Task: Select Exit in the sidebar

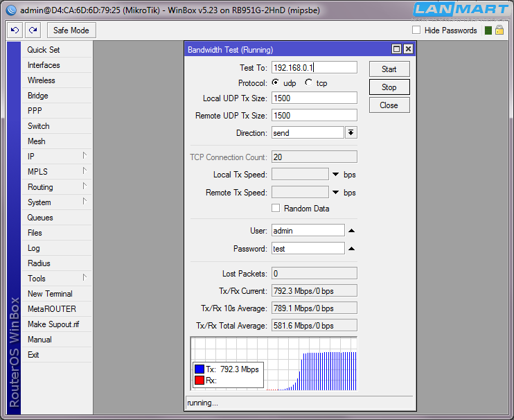Action: click(56, 355)
